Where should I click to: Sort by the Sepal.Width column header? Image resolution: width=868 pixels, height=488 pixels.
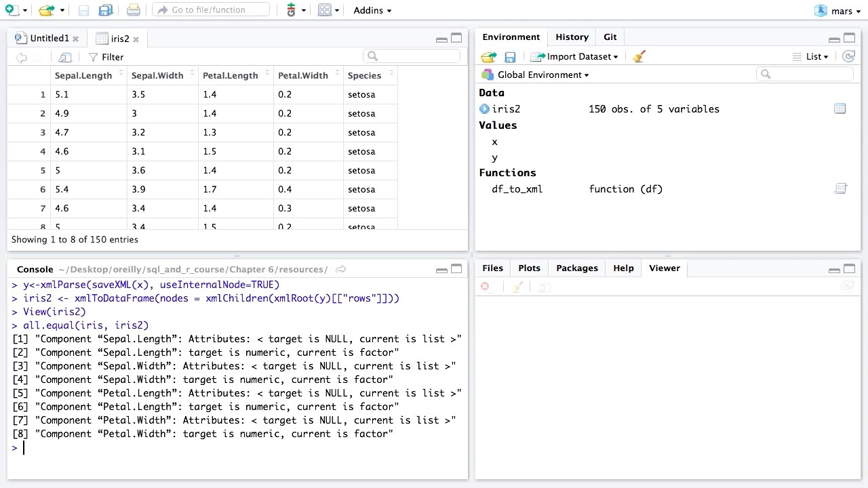pos(163,75)
